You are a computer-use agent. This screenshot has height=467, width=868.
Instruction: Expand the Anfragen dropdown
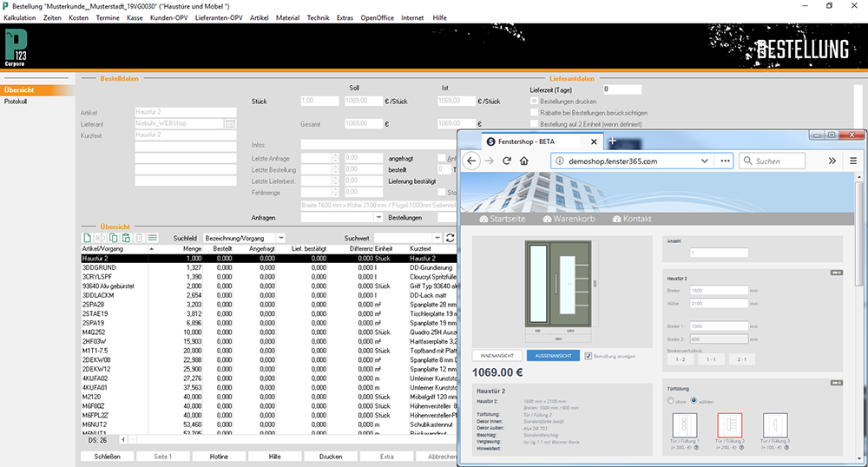point(377,218)
